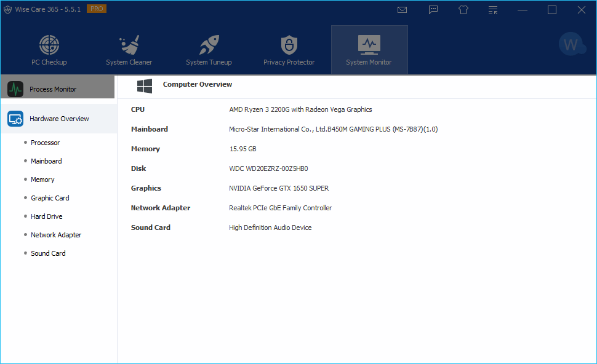
Task: Open the main menu lines icon
Action: click(x=492, y=10)
